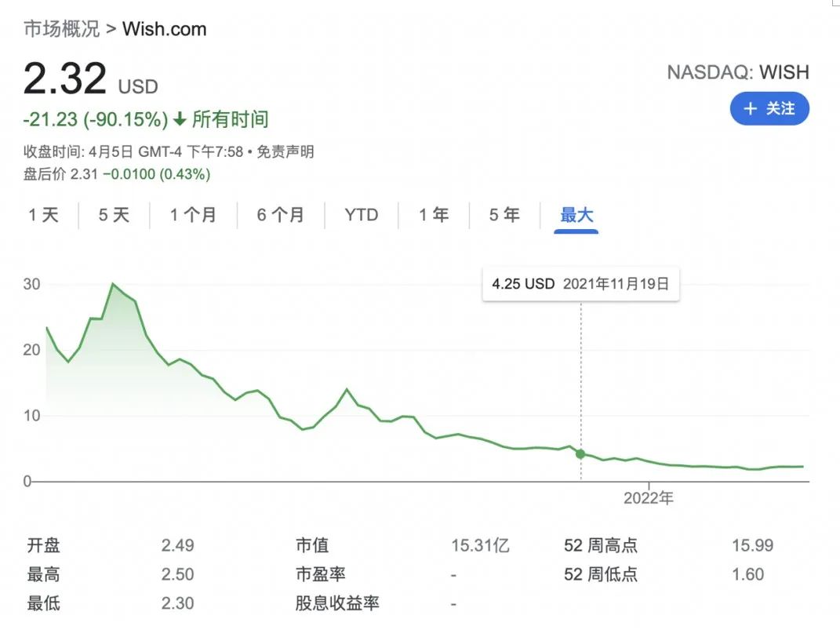Choose the 5 年 range tab
Image resolution: width=840 pixels, height=630 pixels.
coord(504,215)
